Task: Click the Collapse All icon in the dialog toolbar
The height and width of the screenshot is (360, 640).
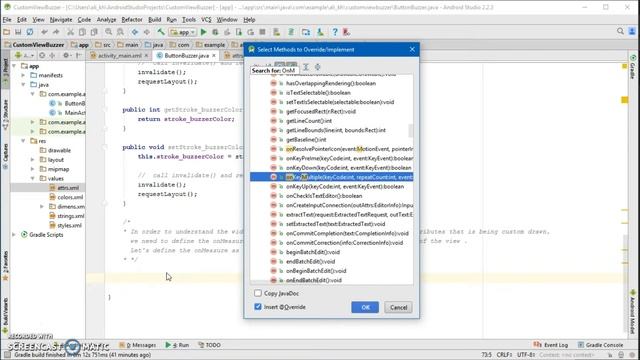Action: 318,67
